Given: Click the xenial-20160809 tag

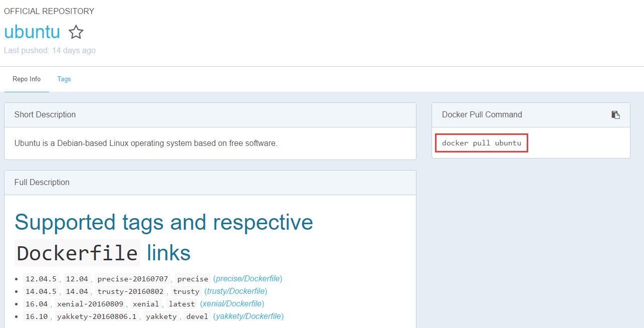Looking at the screenshot, I should point(90,304).
